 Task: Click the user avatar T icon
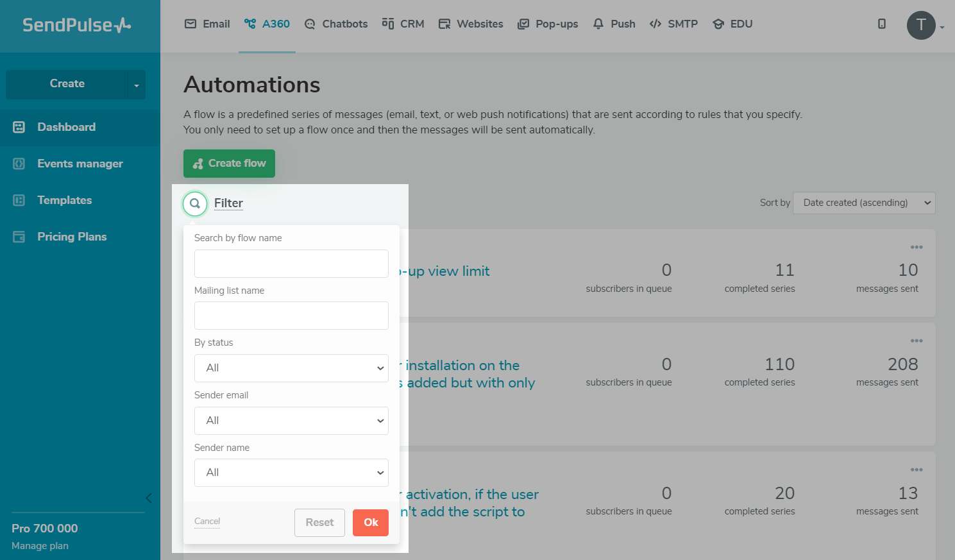[921, 26]
